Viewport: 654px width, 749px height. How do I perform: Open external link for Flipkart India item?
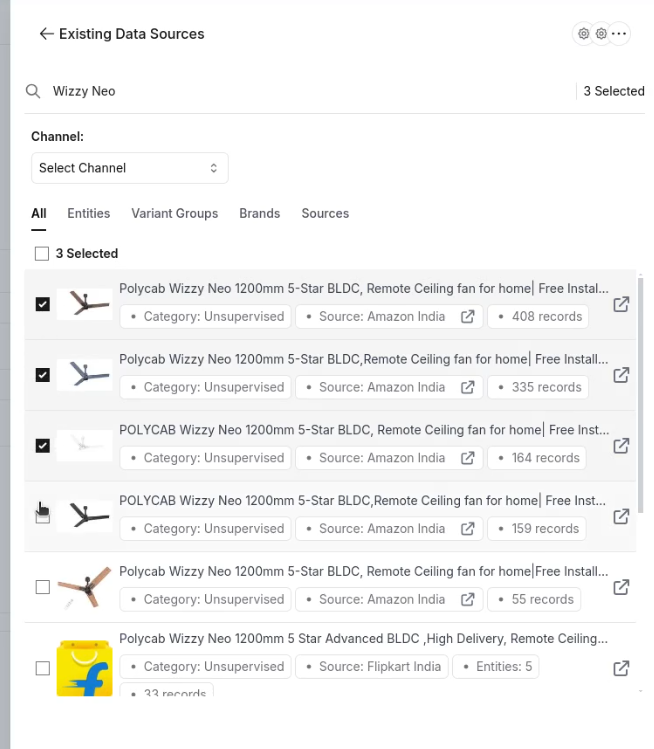(621, 668)
